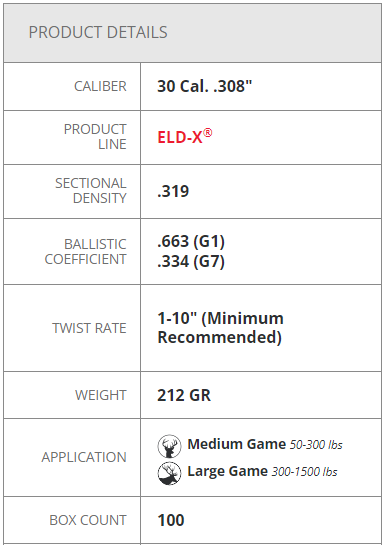386x545 pixels.
Task: Select the .334 (G7) ballistic coefficient
Action: coord(191,261)
